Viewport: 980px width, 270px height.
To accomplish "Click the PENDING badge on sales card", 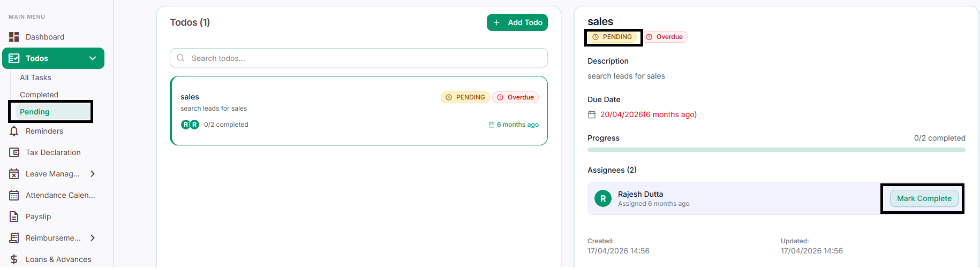I will pyautogui.click(x=465, y=97).
